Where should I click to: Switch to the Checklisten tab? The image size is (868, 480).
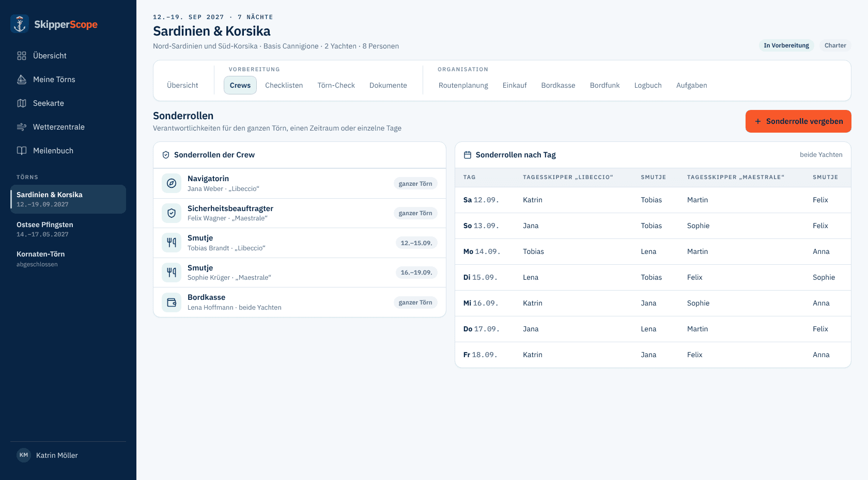(284, 85)
